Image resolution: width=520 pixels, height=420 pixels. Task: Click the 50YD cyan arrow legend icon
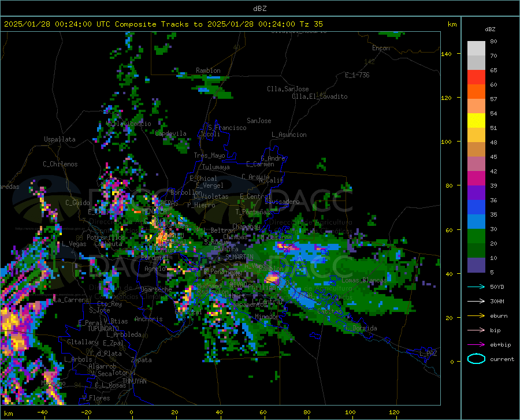(x=476, y=287)
